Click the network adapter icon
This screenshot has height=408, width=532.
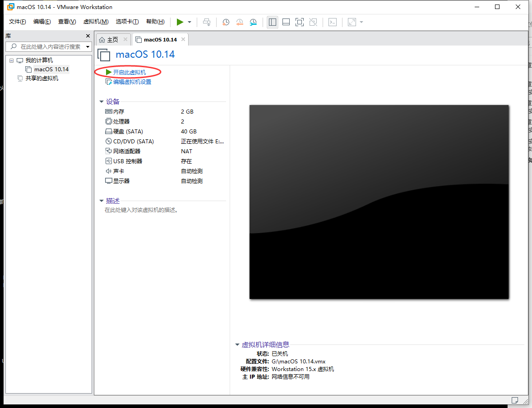coord(109,151)
